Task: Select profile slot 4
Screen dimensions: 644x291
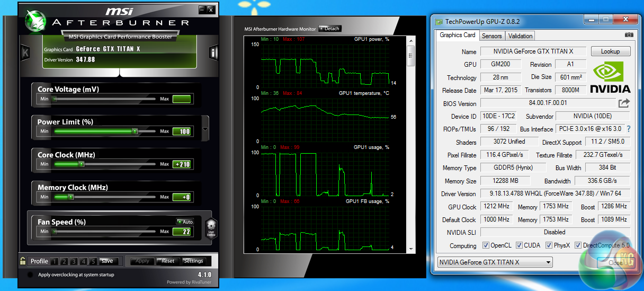Action: 83,261
